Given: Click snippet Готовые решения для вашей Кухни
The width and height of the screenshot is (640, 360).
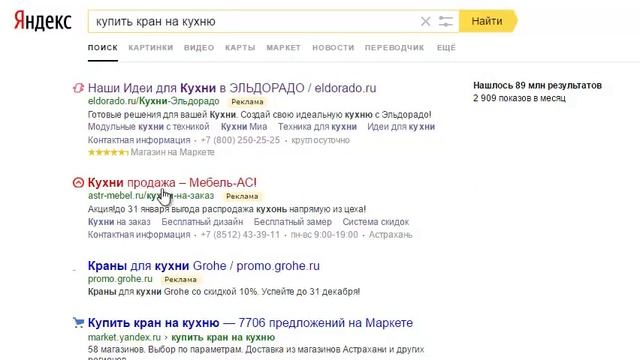Looking at the screenshot, I should [260, 115].
